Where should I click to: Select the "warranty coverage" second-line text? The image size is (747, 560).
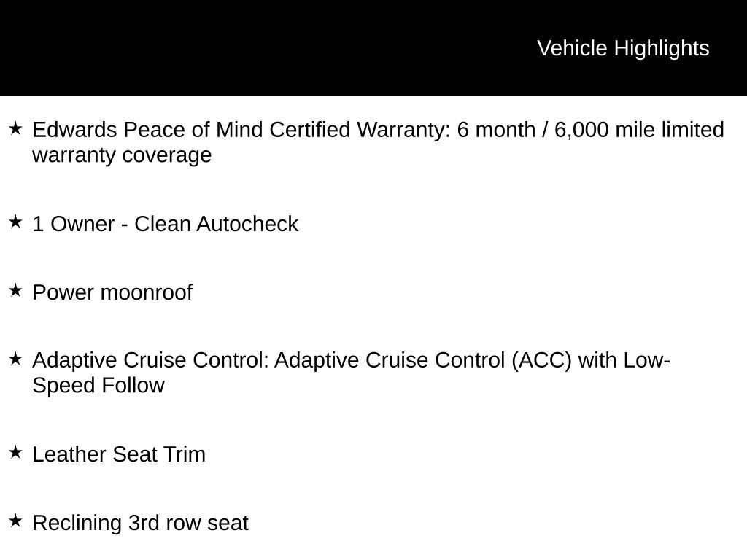[x=122, y=155]
